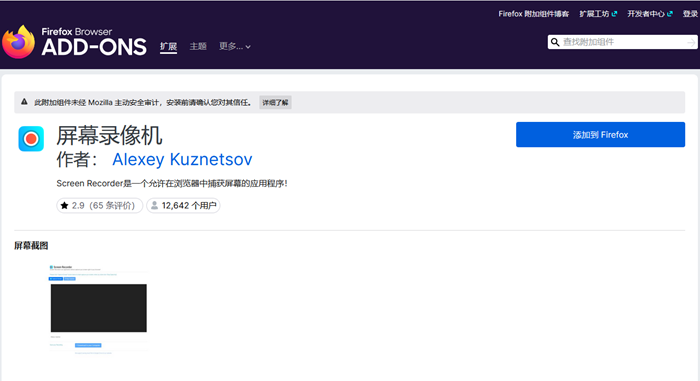Click external link icon next to 开发者中心
The width and height of the screenshot is (700, 381).
(670, 14)
